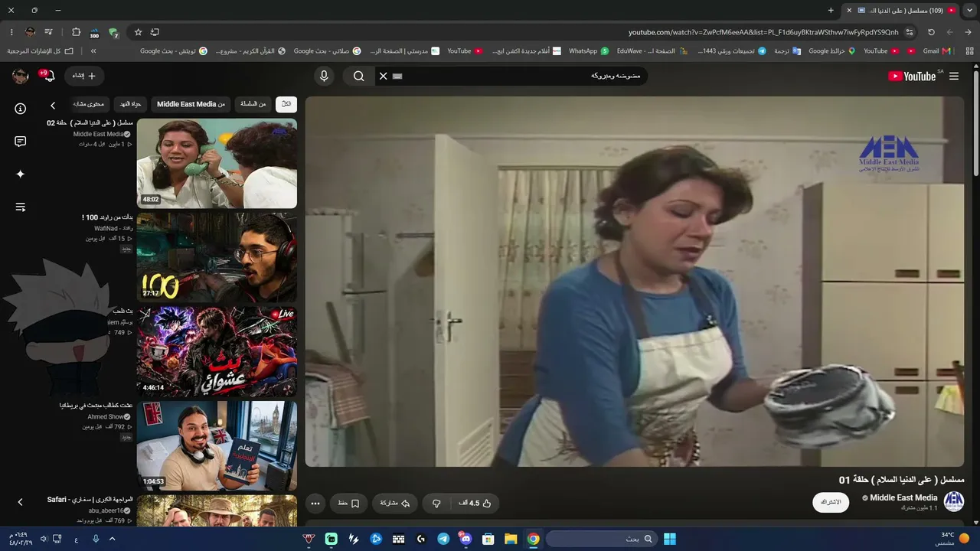The width and height of the screenshot is (980, 551).
Task: Open 'كل الإشارات المرجعية' bookmarks folder
Action: pos(41,51)
